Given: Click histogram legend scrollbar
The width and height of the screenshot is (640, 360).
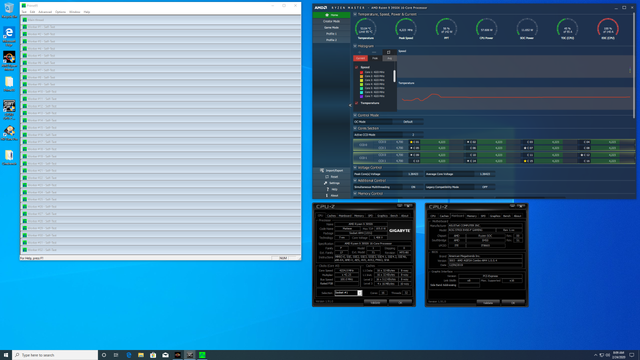Looking at the screenshot, I should click(x=394, y=76).
